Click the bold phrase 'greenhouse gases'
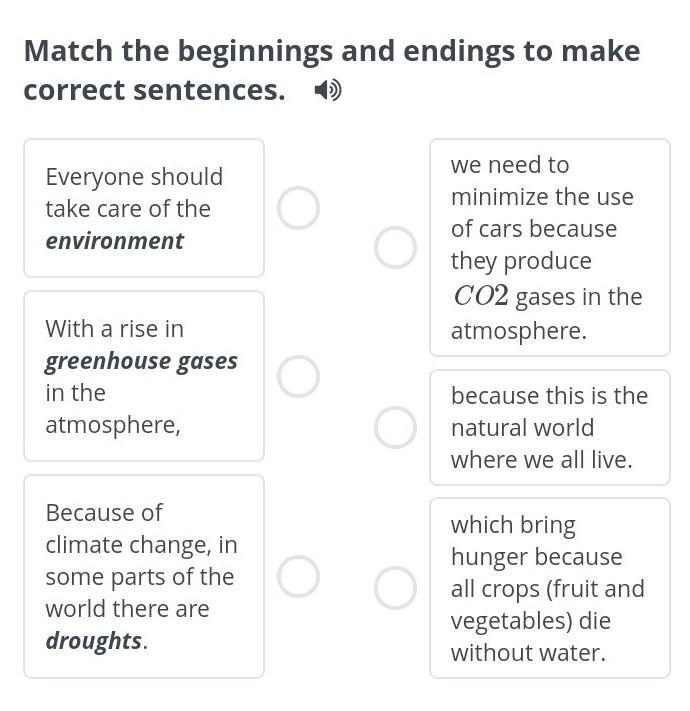 (x=141, y=362)
